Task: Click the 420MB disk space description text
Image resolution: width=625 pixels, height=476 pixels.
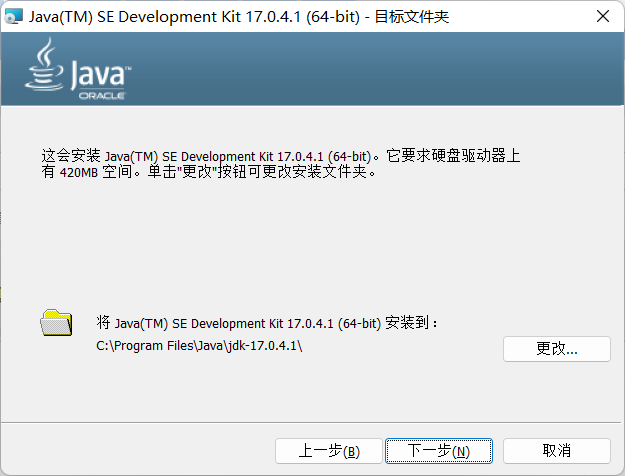Action: [281, 164]
